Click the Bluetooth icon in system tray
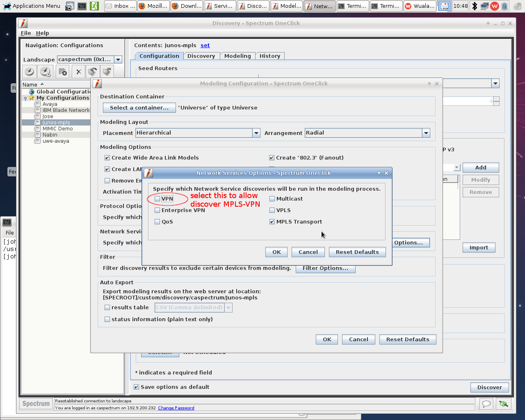The width and height of the screenshot is (525, 420). (x=475, y=6)
